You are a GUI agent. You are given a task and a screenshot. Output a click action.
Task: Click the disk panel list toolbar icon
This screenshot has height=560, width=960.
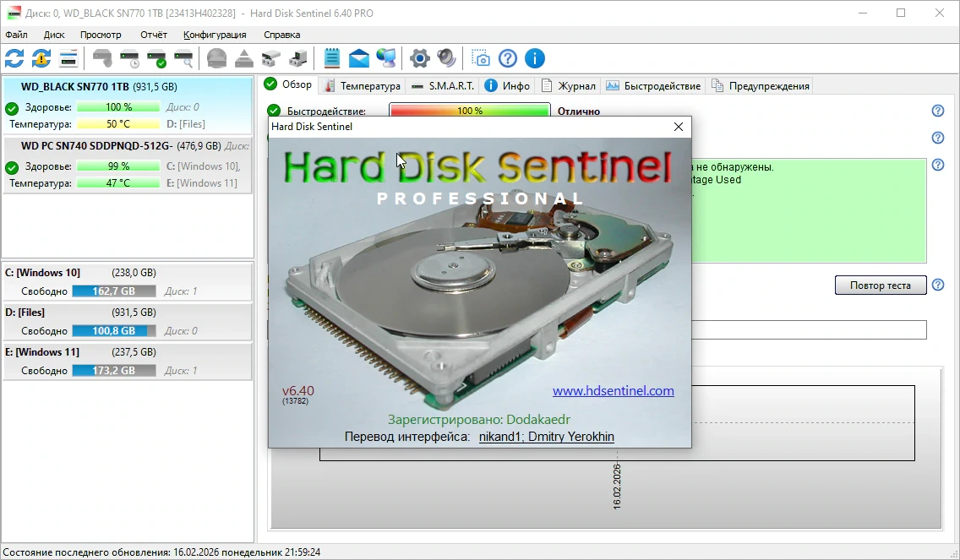pos(68,59)
